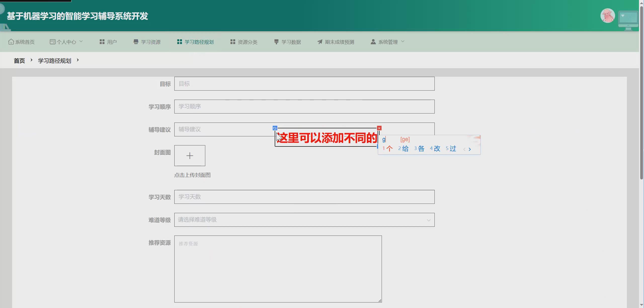Click the blue refresh icon on the annotation box

click(x=275, y=128)
